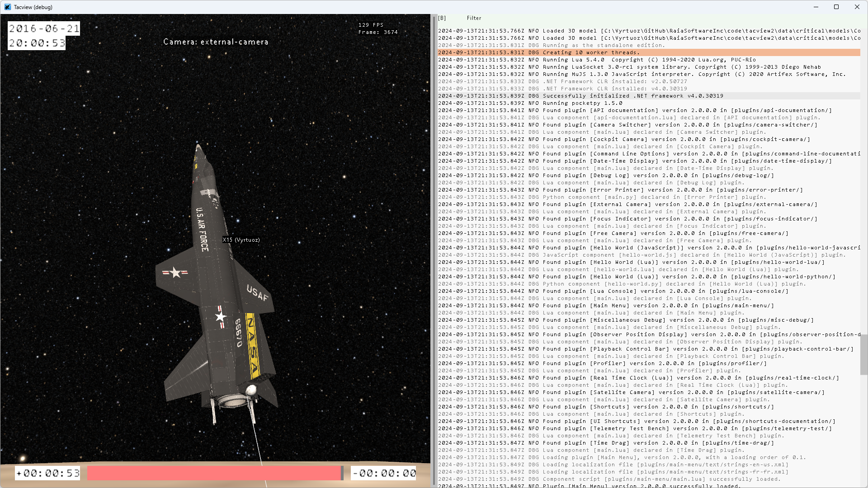Click the red playback timeline bar
The image size is (868, 488).
pos(213,473)
